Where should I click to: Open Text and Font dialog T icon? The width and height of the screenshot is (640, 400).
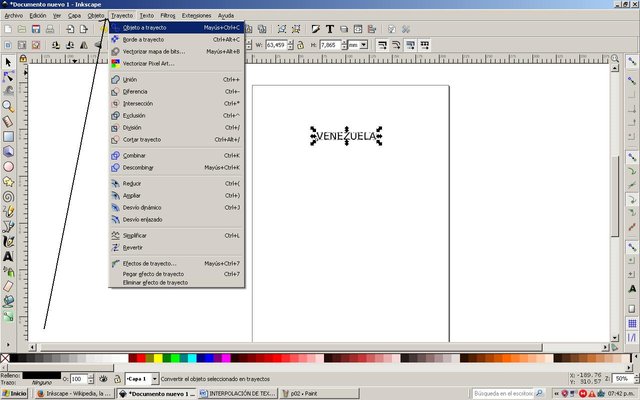point(330,29)
